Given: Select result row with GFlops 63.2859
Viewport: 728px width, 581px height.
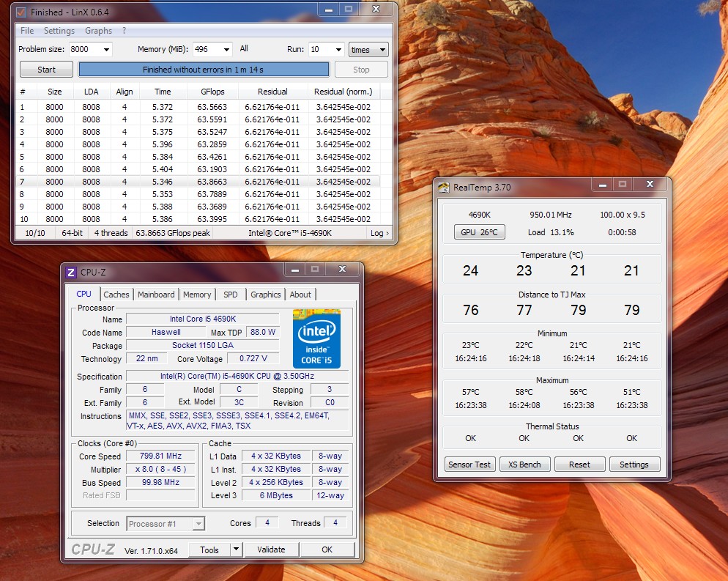Looking at the screenshot, I should [198, 144].
